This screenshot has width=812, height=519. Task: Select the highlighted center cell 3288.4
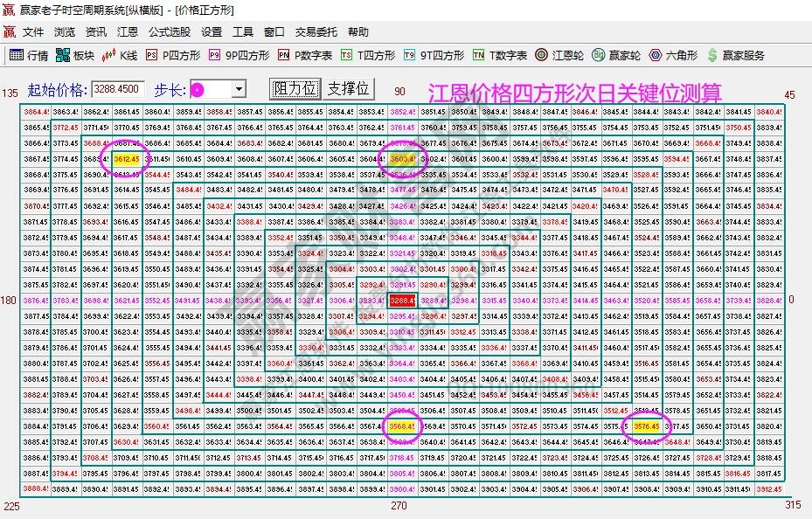coord(401,301)
